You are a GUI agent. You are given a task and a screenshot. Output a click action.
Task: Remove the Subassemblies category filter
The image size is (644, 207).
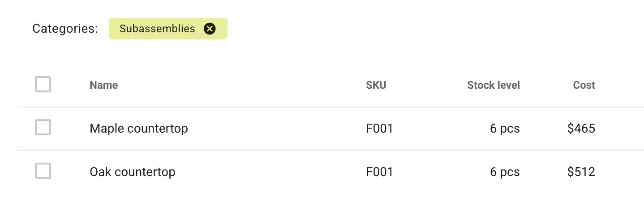tap(210, 29)
